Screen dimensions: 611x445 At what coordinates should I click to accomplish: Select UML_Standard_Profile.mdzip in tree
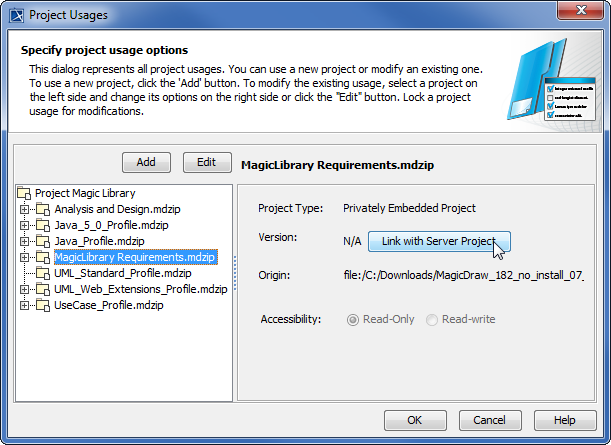(122, 273)
